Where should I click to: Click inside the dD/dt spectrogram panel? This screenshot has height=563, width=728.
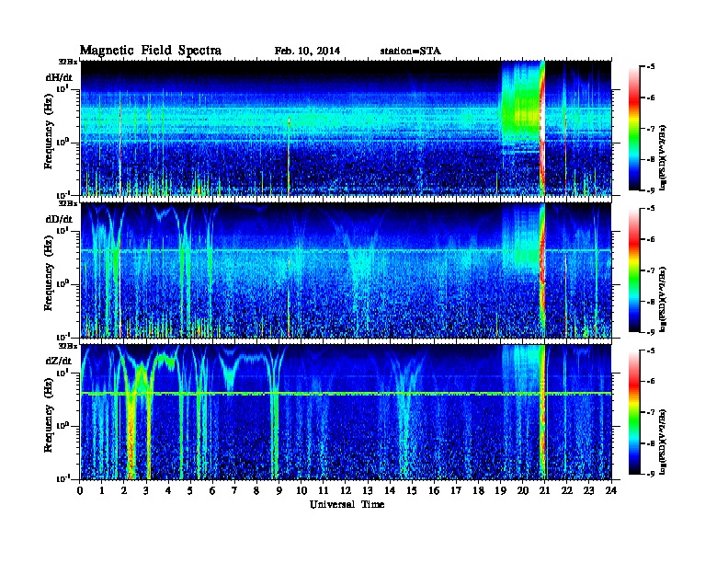click(346, 270)
